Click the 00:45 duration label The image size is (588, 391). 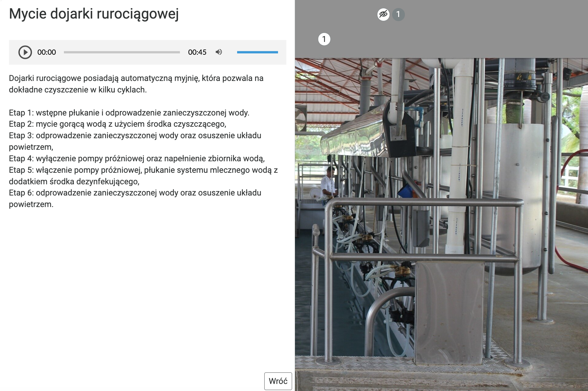coord(197,52)
